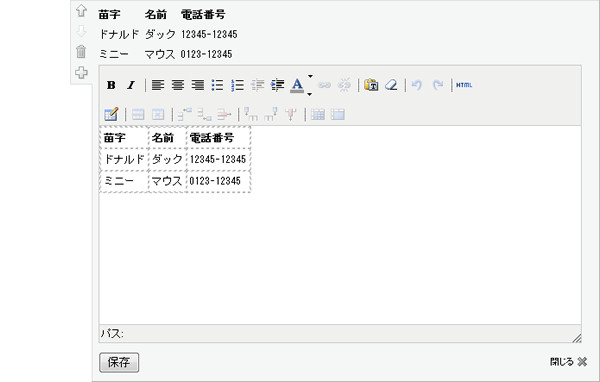Click the insert link chain icon
600x382 pixels.
coord(324,85)
